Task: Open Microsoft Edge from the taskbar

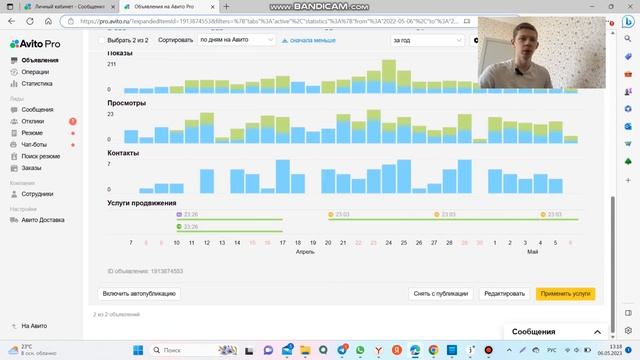Action: coord(415,350)
